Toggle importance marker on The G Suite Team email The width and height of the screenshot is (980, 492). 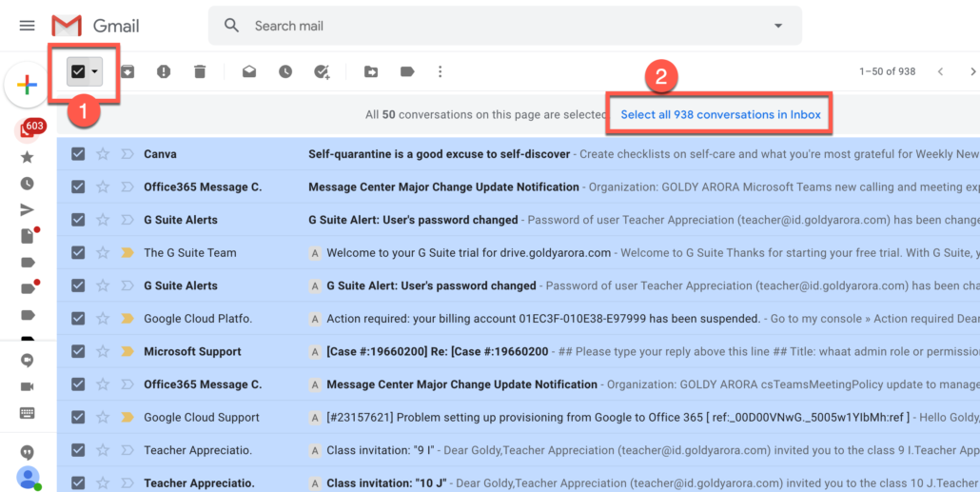point(127,252)
